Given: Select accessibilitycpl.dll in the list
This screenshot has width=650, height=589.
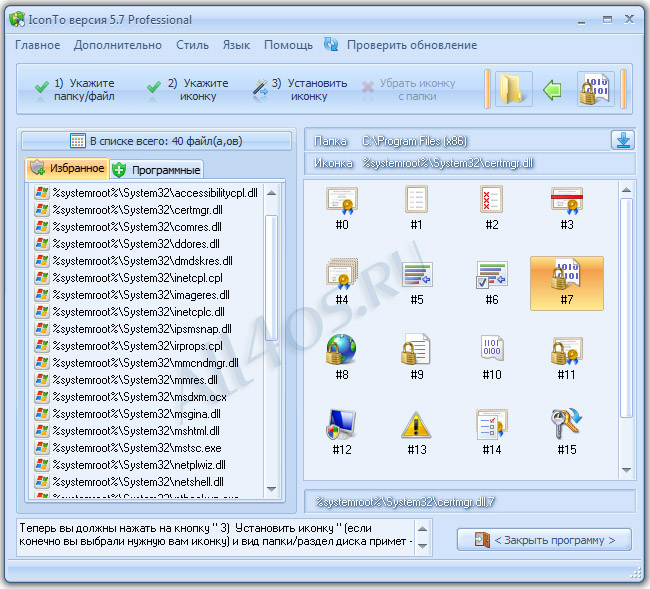Looking at the screenshot, I should coord(146,193).
